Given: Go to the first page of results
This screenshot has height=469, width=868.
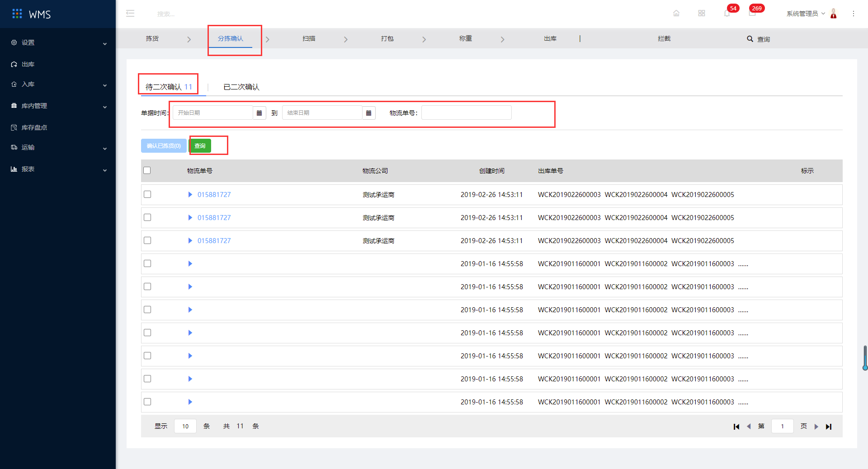Looking at the screenshot, I should pyautogui.click(x=736, y=427).
